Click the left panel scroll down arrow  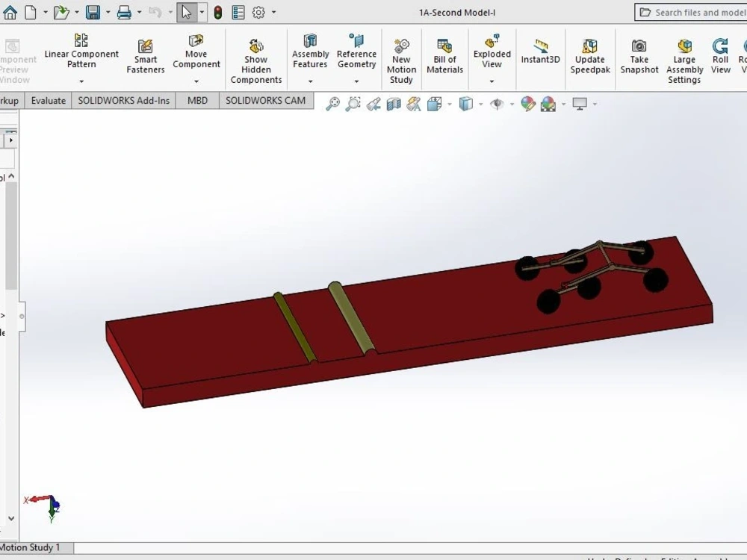point(11,519)
